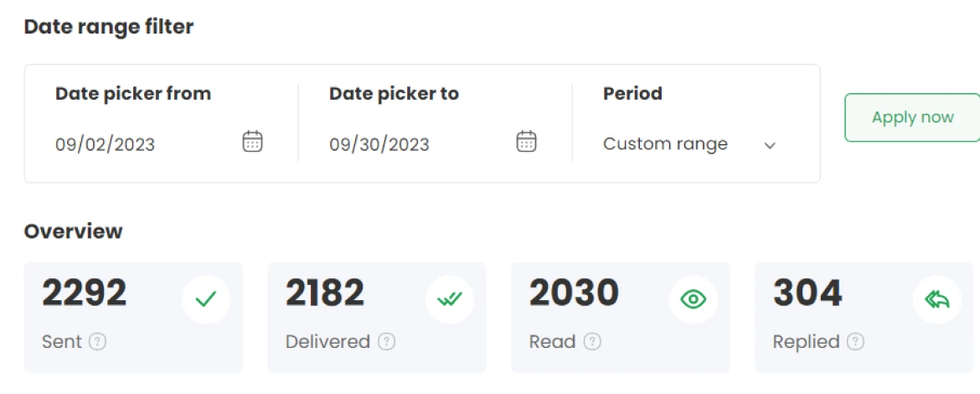
Task: Open the Custom range selector
Action: (689, 144)
